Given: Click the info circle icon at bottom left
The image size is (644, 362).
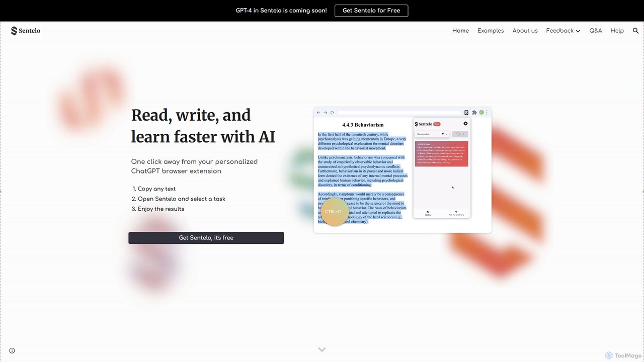Looking at the screenshot, I should (12, 350).
